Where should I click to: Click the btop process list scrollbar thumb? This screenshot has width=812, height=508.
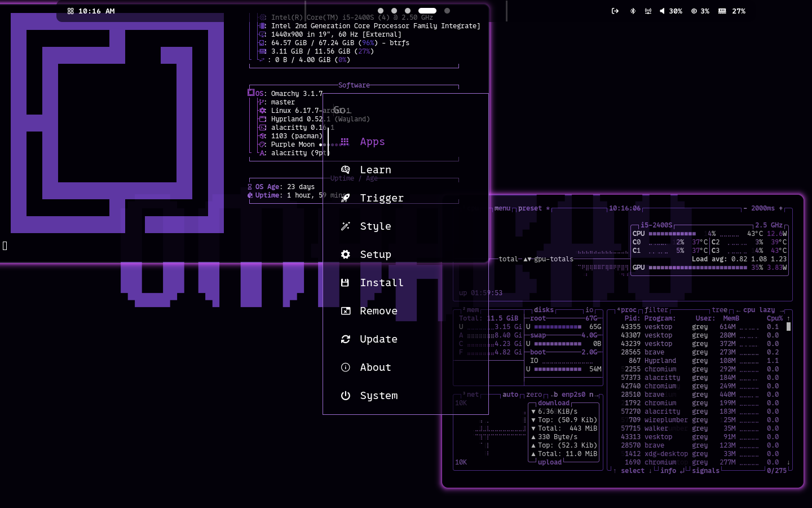tap(788, 326)
